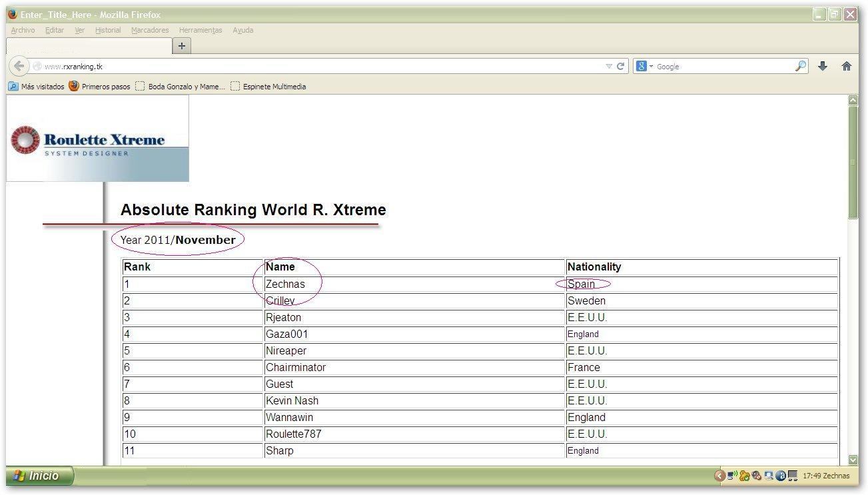Click the name Roulette787 in table

(x=293, y=434)
